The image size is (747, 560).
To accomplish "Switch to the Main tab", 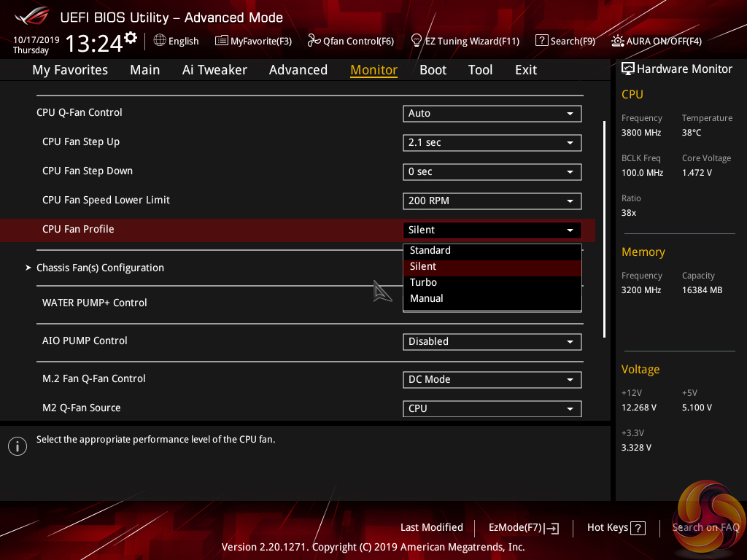I will pos(145,70).
